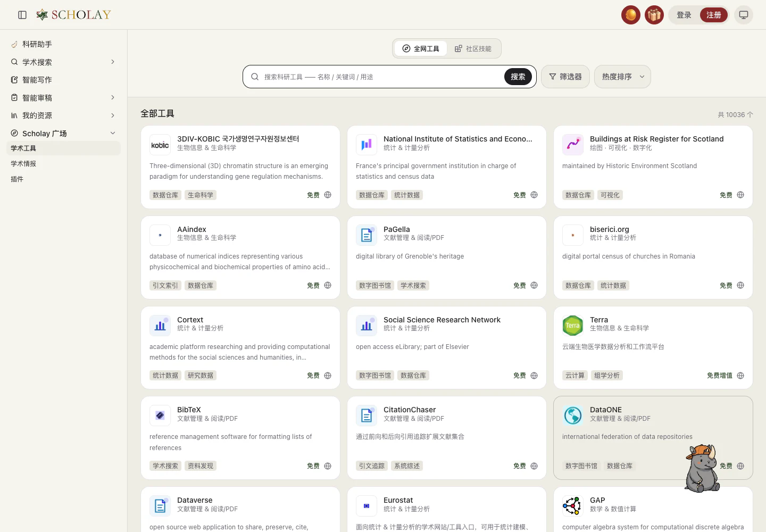Click globe icon on Cortext card
Screen dimensions: 766x532
click(328, 376)
